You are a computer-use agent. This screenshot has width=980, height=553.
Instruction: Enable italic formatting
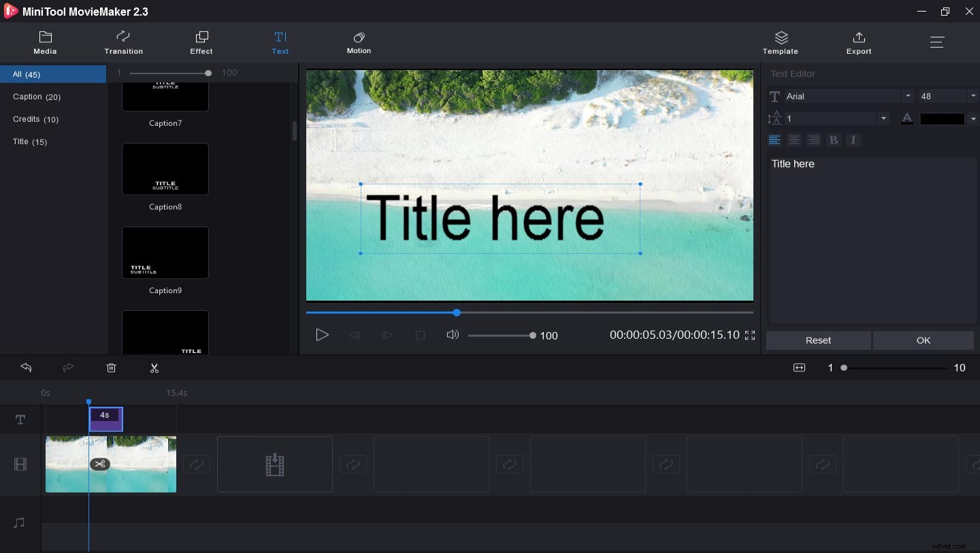click(x=853, y=140)
